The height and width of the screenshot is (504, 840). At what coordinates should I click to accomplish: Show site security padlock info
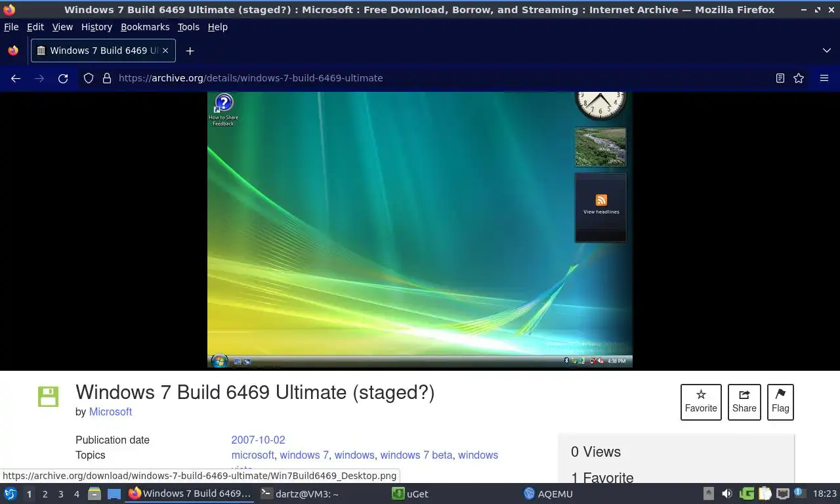pos(107,78)
